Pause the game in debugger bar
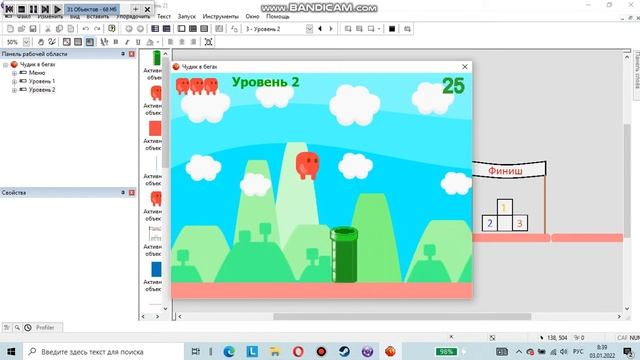Viewport: 640px width, 360px height. click(33, 9)
